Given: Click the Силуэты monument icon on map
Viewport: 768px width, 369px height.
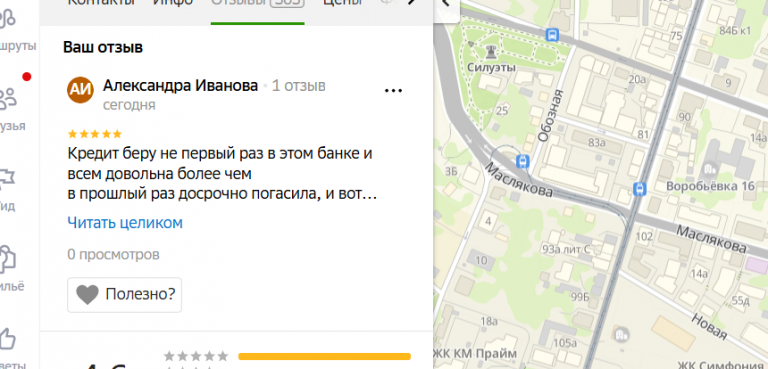Looking at the screenshot, I should tap(491, 51).
